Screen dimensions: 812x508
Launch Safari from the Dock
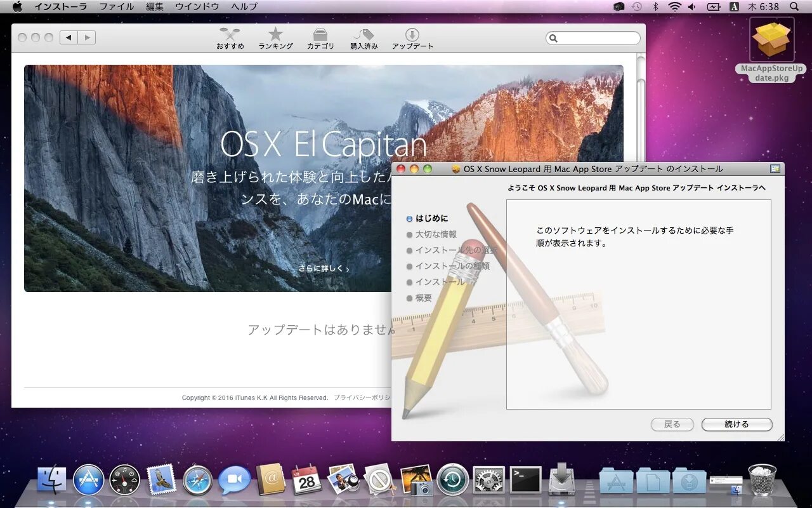coord(197,480)
